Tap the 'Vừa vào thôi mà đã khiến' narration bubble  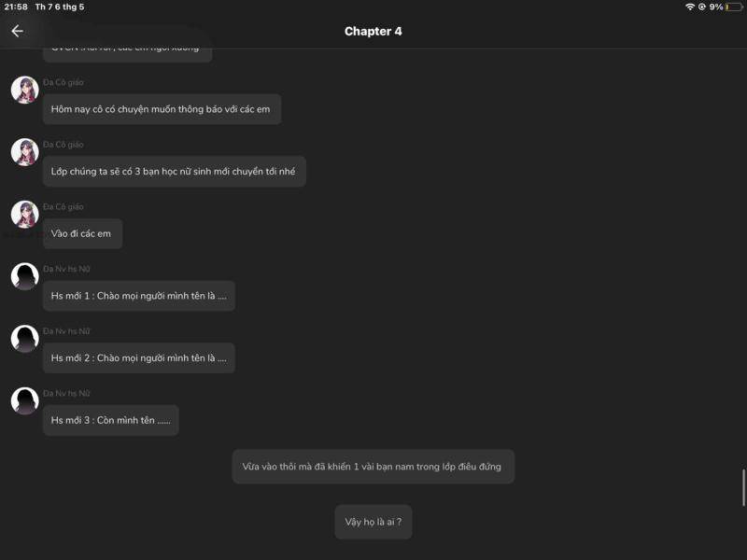click(x=373, y=467)
